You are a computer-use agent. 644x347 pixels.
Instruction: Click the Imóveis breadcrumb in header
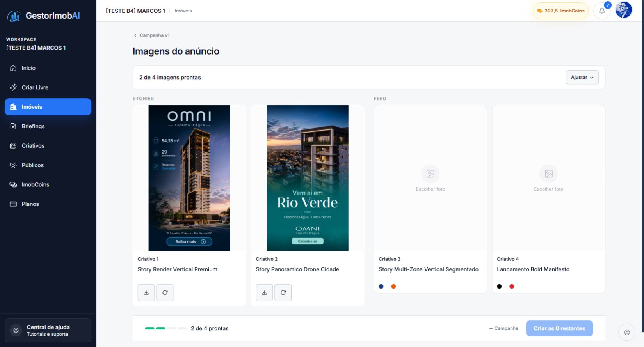coord(183,11)
